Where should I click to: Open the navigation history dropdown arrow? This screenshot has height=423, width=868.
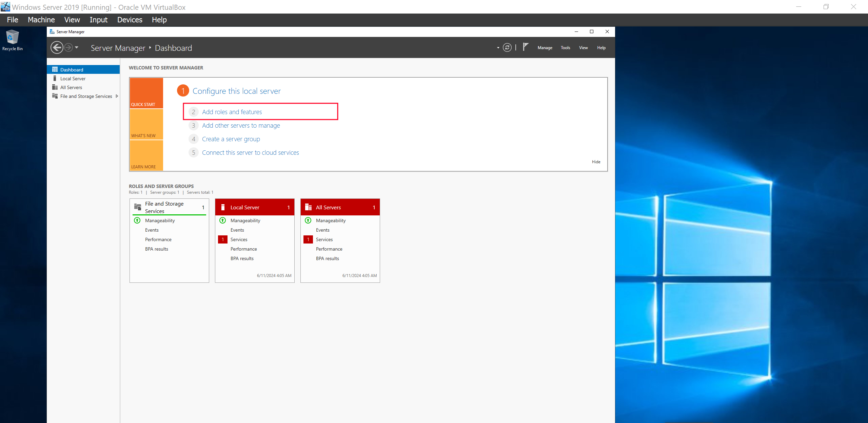tap(77, 47)
